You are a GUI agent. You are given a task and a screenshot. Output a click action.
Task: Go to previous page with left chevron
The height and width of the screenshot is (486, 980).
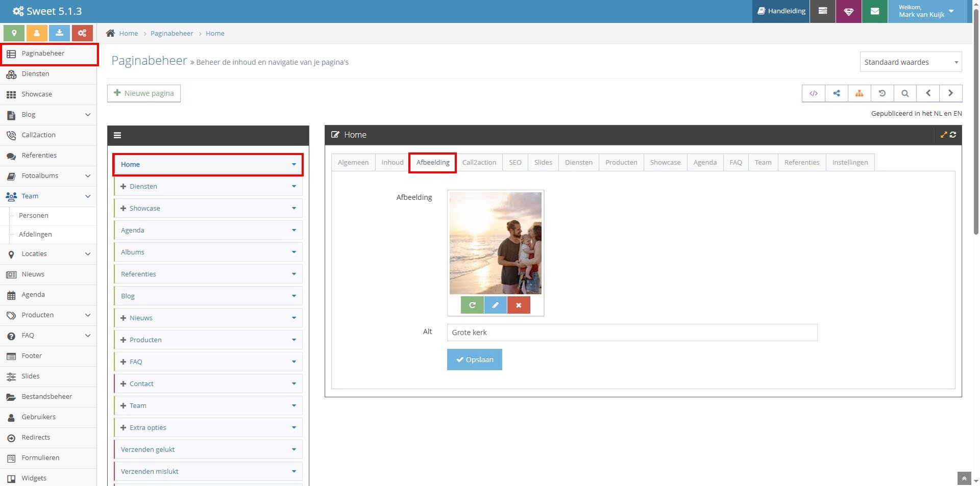point(928,93)
